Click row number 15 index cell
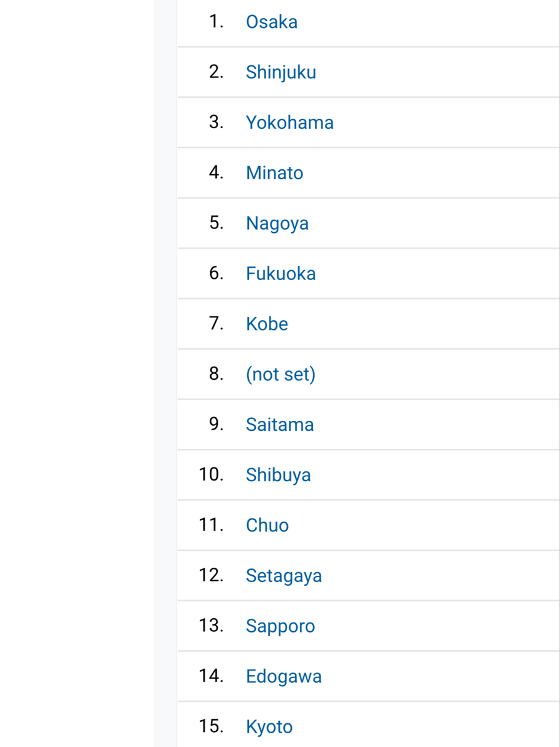This screenshot has height=747, width=560. 211,727
